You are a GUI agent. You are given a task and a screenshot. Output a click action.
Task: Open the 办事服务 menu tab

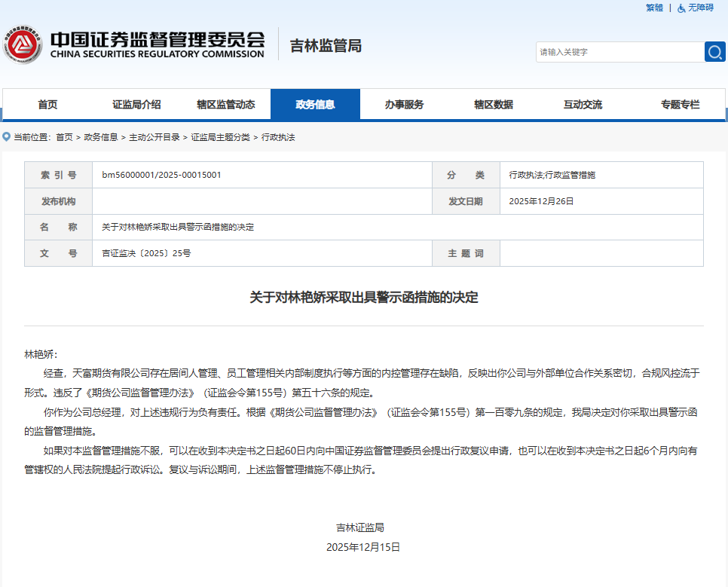pos(404,105)
